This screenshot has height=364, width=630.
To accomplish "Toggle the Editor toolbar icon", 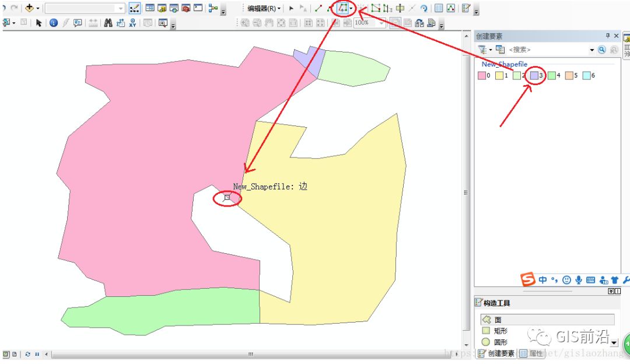I will [x=134, y=8].
